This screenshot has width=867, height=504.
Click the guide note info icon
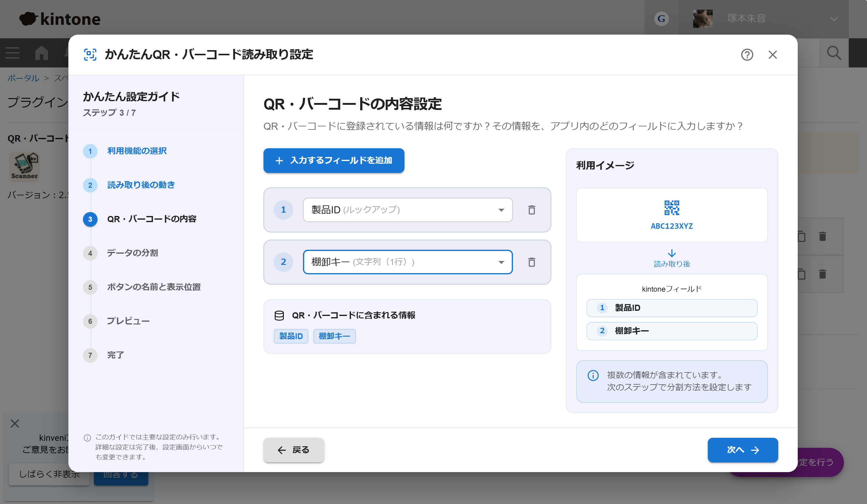click(87, 437)
